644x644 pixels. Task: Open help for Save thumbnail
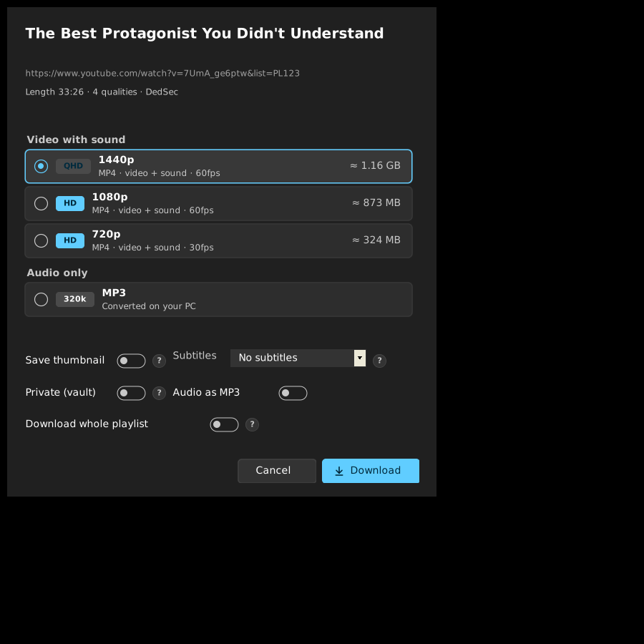[159, 361]
